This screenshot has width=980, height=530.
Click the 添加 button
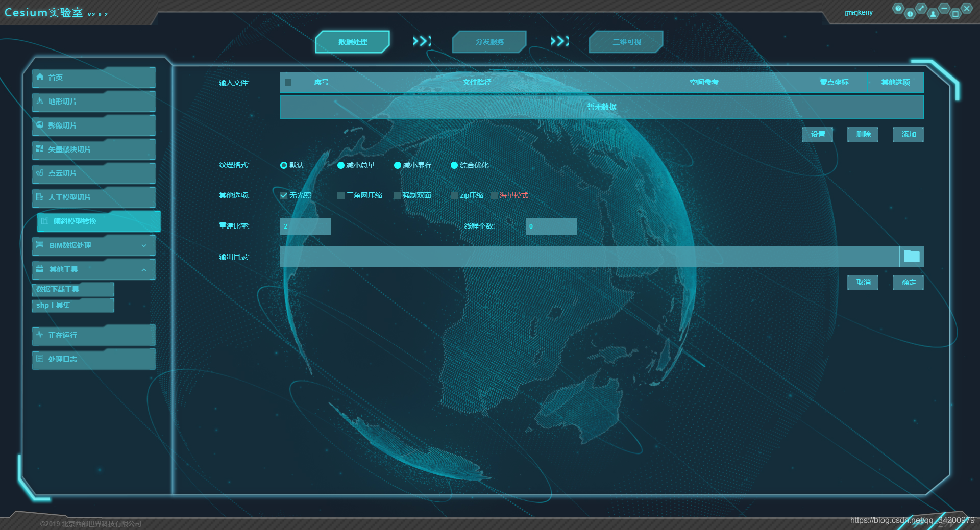909,134
